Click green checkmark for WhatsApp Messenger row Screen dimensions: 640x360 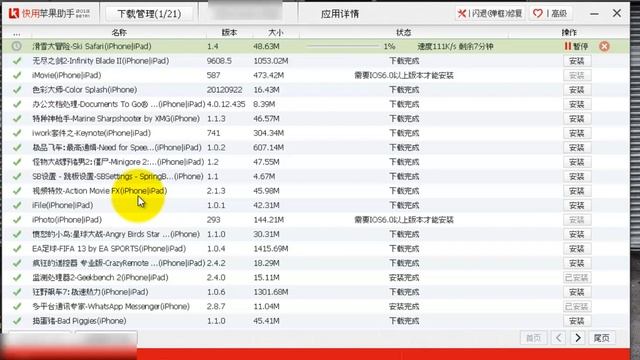[17, 307]
